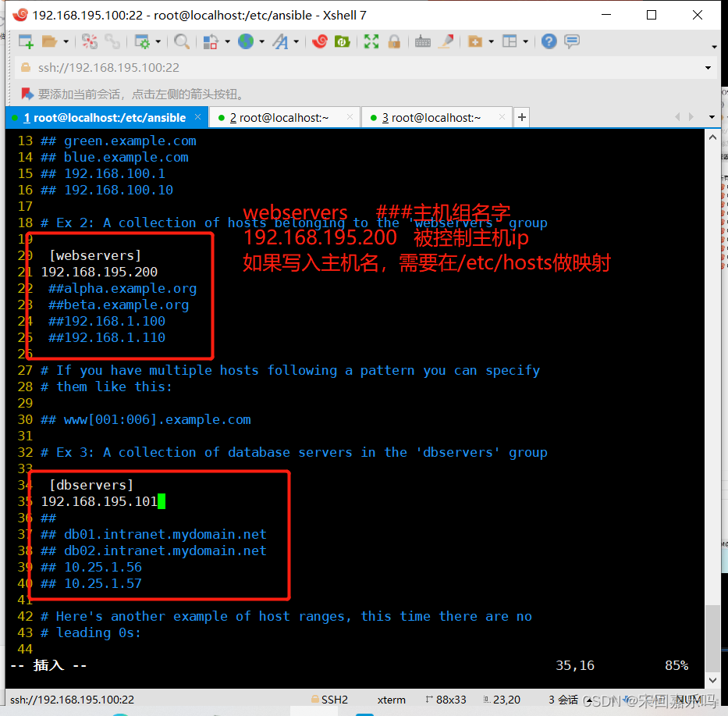Click the terminal scrollbar down arrow
Image resolution: width=728 pixels, height=716 pixels.
[712, 680]
